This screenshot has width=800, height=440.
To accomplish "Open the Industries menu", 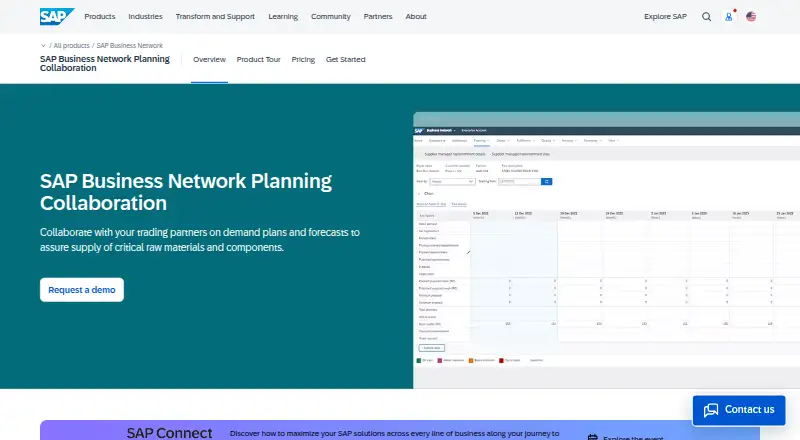I will 145,16.
